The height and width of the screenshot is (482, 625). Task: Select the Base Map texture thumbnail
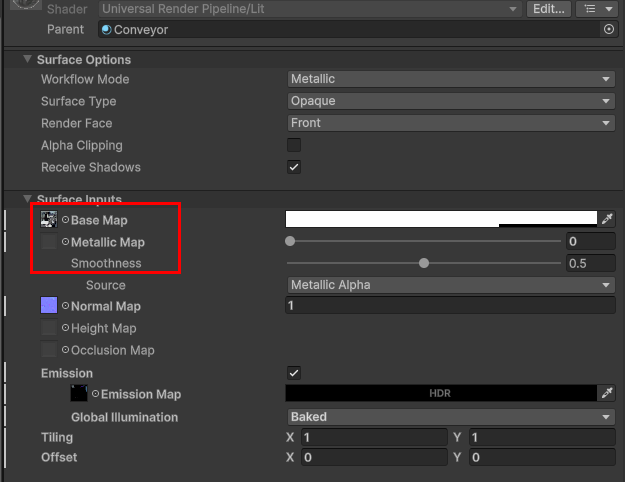click(x=49, y=219)
